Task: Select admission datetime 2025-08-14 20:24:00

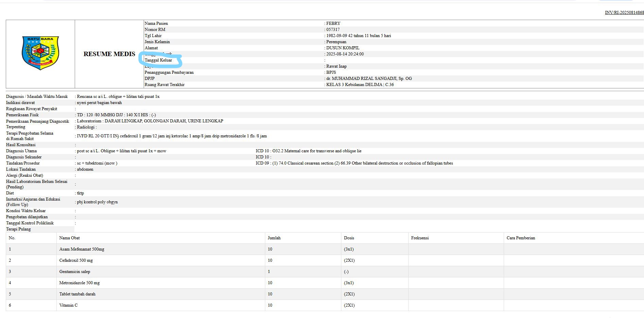Action: (x=345, y=54)
